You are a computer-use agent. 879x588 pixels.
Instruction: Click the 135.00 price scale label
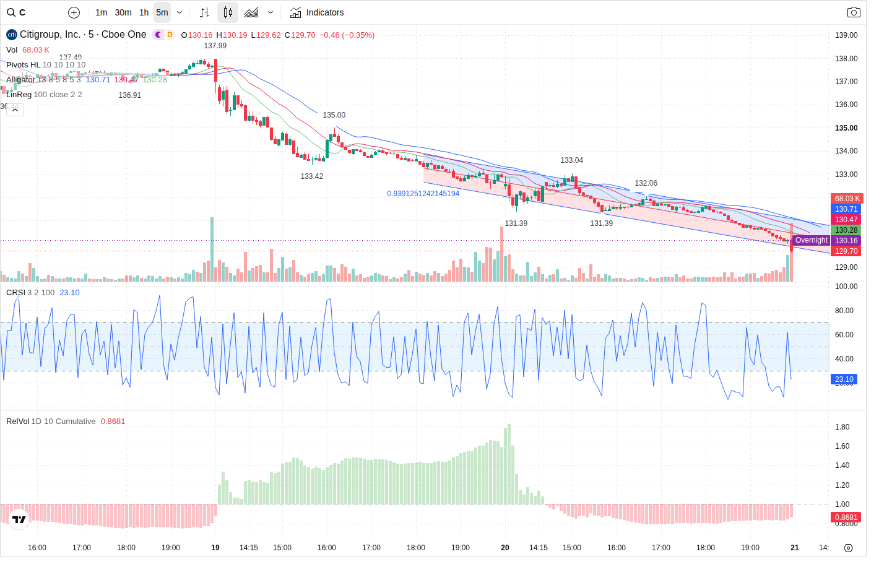click(x=846, y=128)
